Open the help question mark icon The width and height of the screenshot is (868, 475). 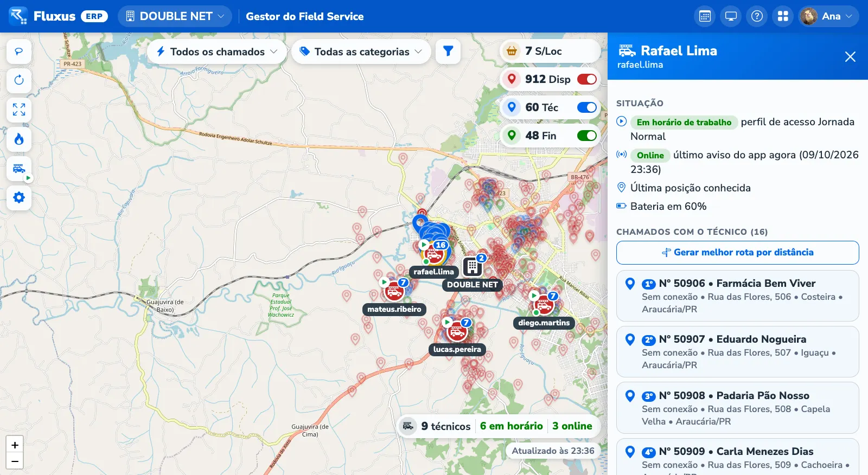[x=757, y=16]
